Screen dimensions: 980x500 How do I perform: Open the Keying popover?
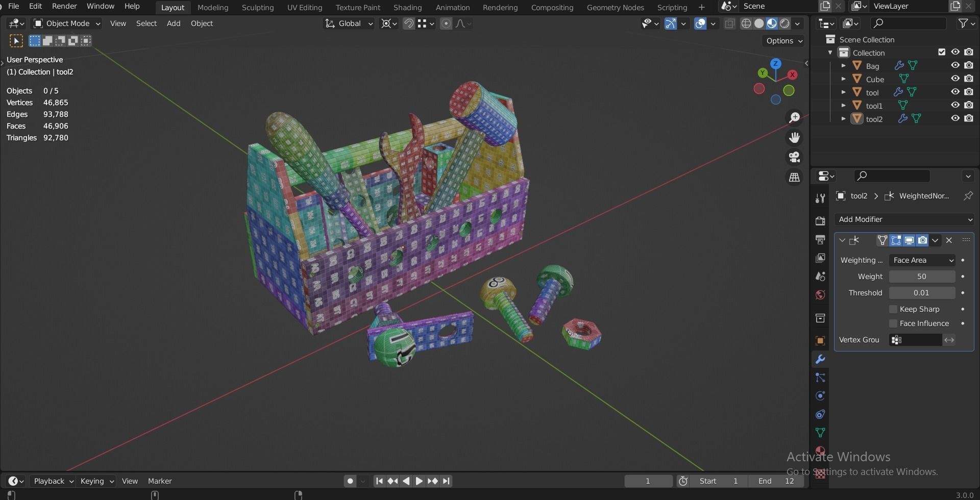point(96,481)
